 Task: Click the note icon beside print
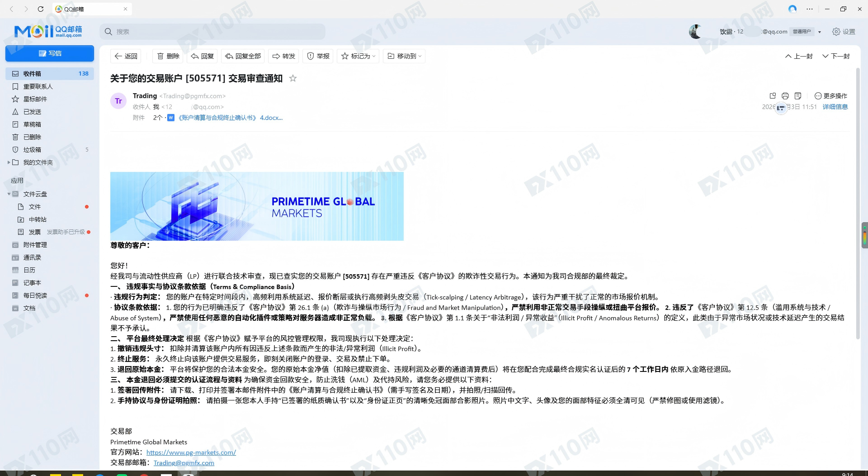pyautogui.click(x=798, y=96)
